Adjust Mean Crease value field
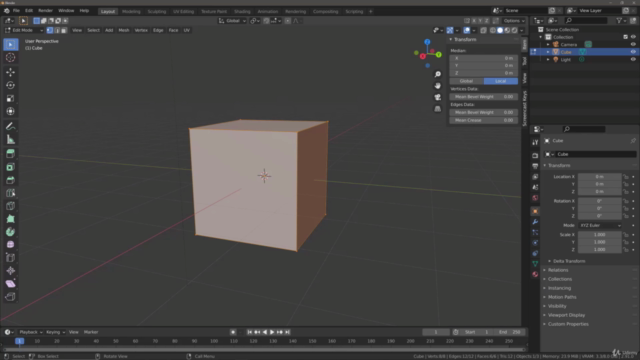Viewport: 640px width, 360px height. (484, 120)
